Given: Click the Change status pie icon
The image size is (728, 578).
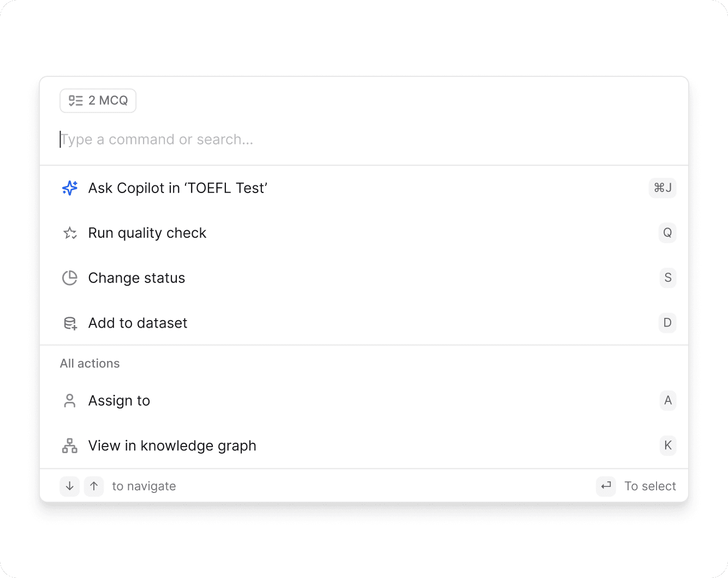Looking at the screenshot, I should (x=70, y=278).
